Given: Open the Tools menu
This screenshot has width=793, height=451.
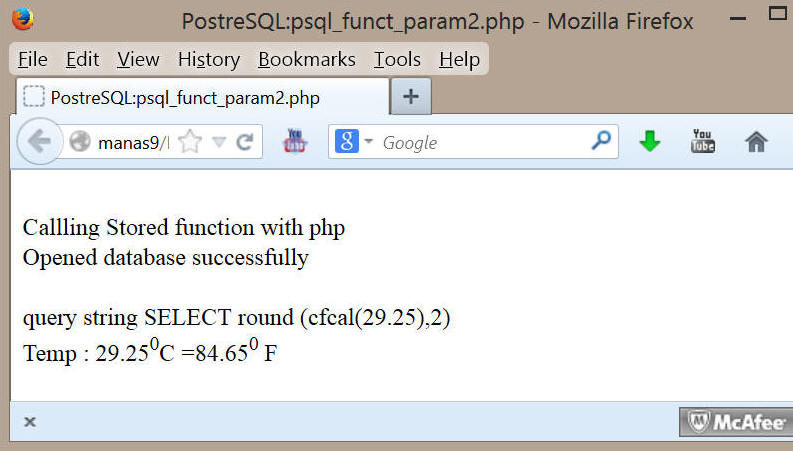Looking at the screenshot, I should (398, 60).
